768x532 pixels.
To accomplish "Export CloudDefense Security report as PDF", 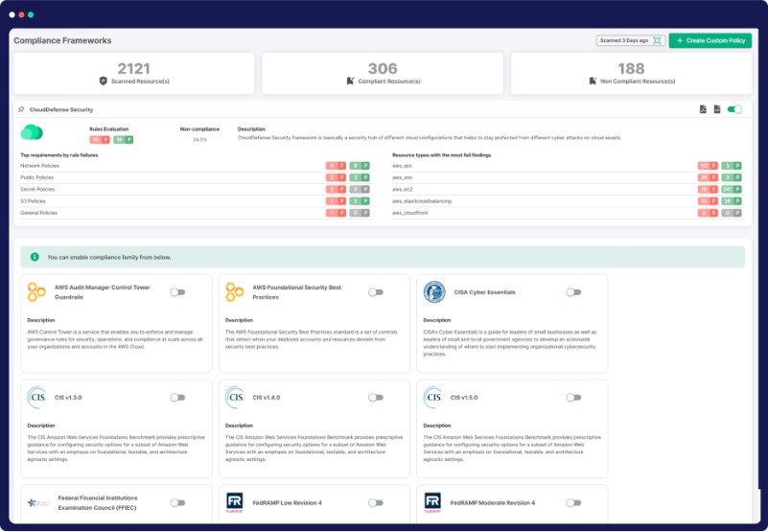I will [x=703, y=109].
